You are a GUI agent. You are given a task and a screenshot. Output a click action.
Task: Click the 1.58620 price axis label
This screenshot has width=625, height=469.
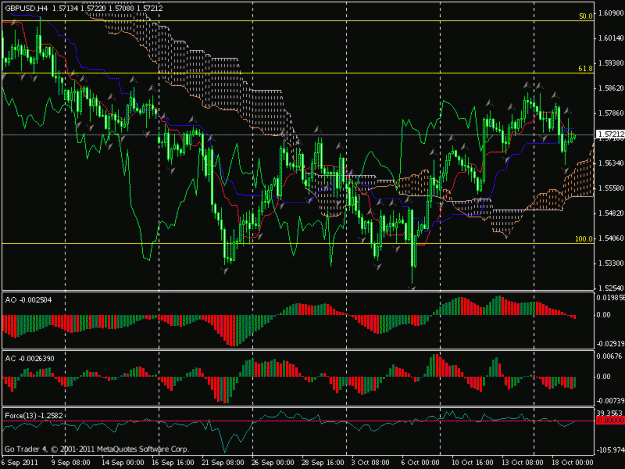point(611,88)
